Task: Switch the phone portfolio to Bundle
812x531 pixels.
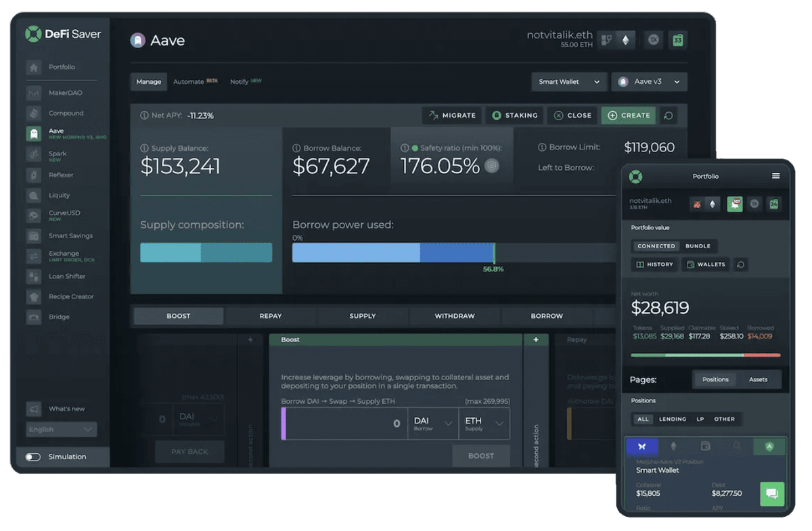Action: (698, 246)
